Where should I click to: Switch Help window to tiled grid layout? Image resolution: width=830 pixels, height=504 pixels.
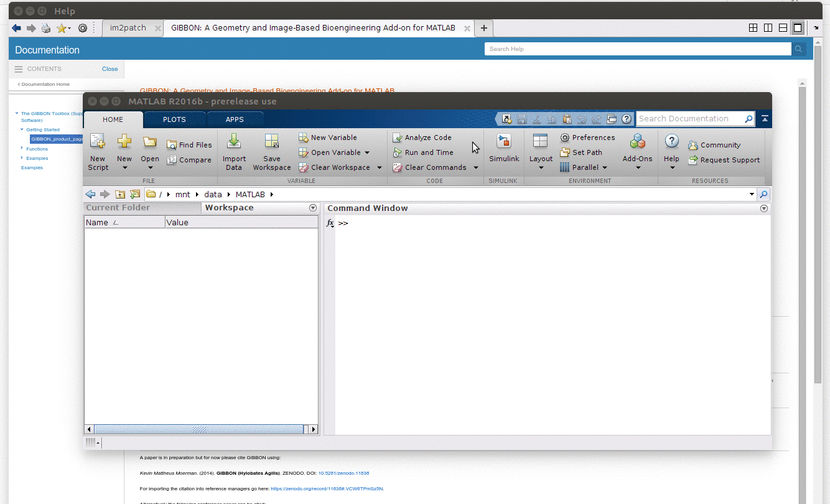pos(753,27)
